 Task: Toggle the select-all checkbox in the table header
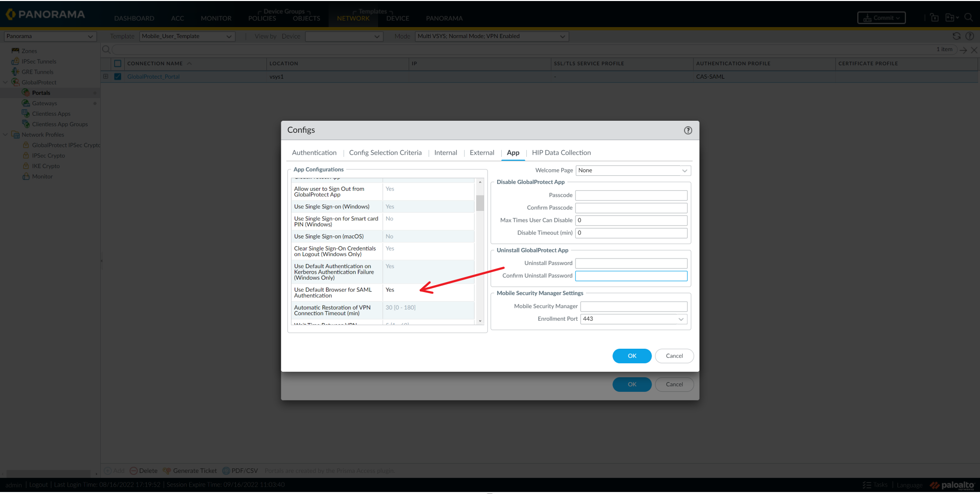[118, 64]
